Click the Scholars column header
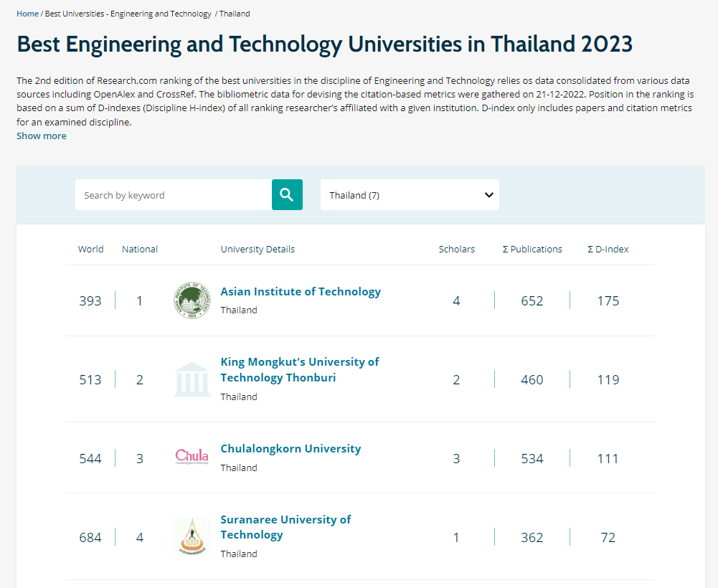The height and width of the screenshot is (588, 718). (x=456, y=249)
